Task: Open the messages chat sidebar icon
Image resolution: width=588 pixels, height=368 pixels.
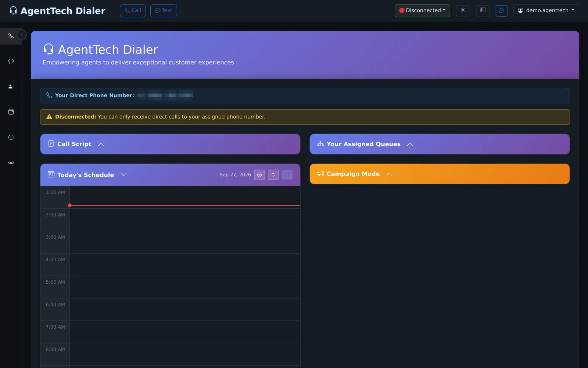Action: tap(11, 61)
